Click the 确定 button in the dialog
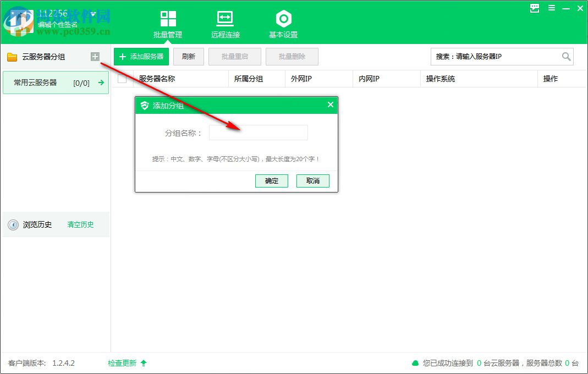The height and width of the screenshot is (374, 588). tap(272, 180)
